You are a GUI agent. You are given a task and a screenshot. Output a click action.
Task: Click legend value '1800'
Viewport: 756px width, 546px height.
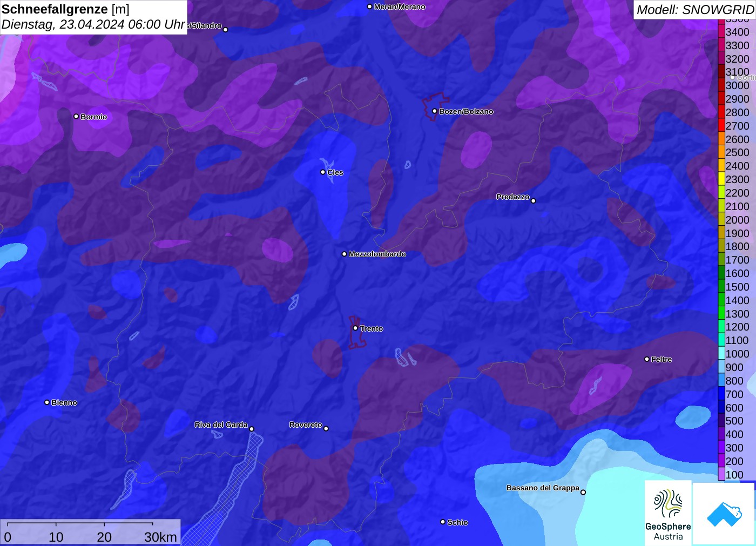click(x=737, y=246)
